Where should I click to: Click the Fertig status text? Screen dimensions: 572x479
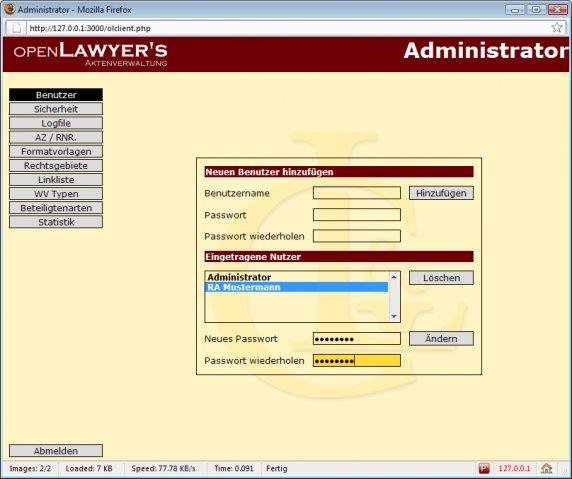[x=277, y=468]
